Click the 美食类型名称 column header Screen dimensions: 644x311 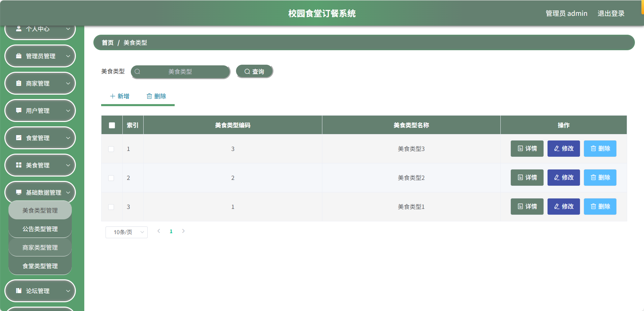pos(411,125)
